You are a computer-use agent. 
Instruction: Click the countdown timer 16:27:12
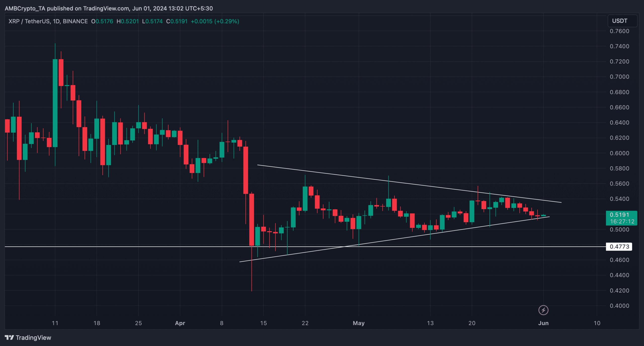(x=622, y=221)
